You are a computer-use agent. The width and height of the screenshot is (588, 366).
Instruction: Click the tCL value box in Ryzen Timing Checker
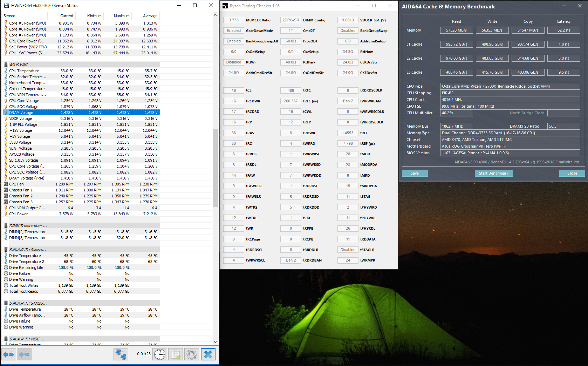click(x=233, y=90)
